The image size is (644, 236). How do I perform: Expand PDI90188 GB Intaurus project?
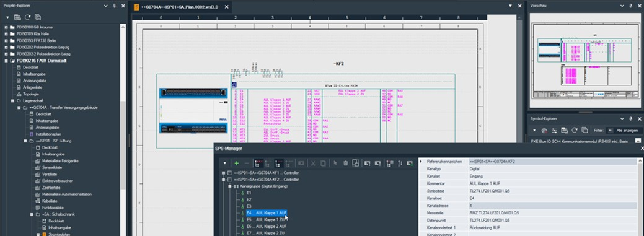6,27
